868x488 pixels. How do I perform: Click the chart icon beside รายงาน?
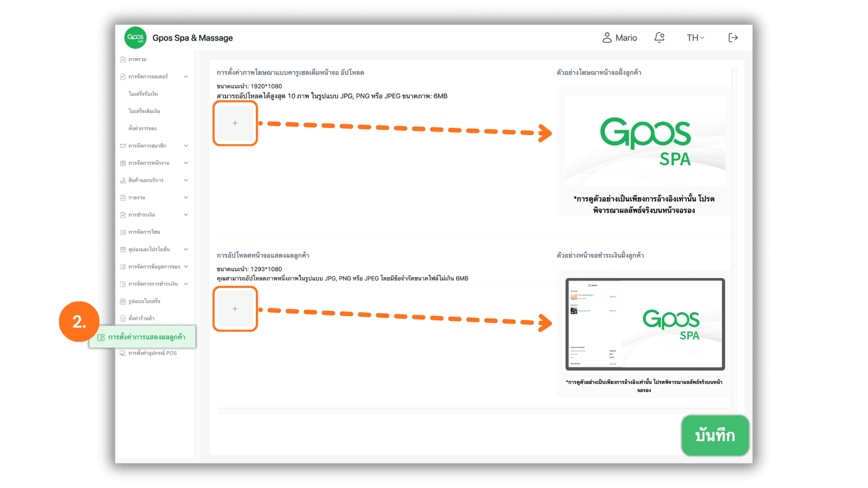tap(123, 198)
